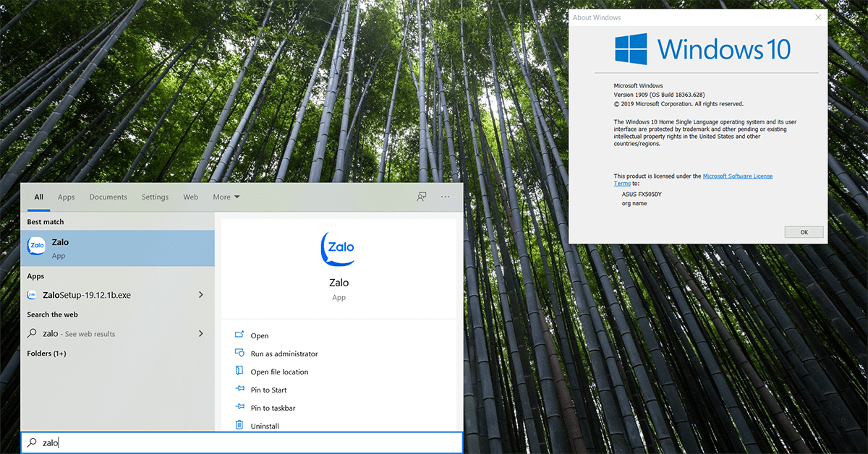
Task: Click the ZaloSetup-19.12.1b.exe file name
Action: (x=87, y=295)
